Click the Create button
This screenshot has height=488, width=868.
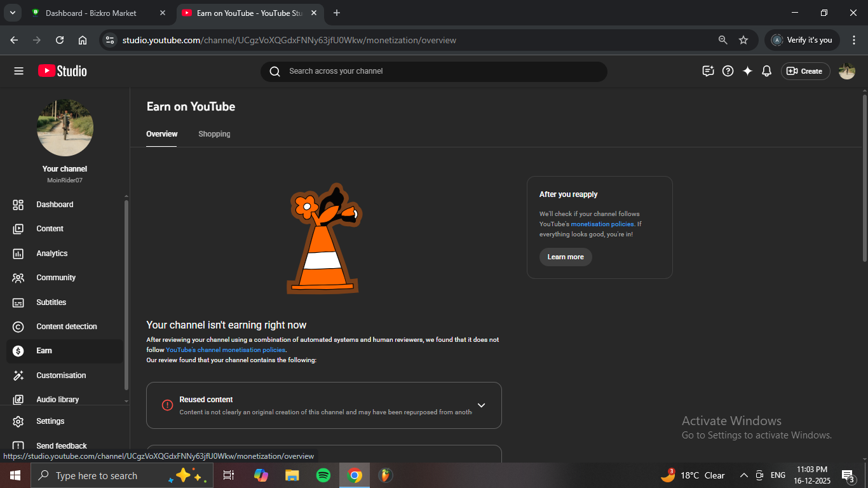[805, 71]
